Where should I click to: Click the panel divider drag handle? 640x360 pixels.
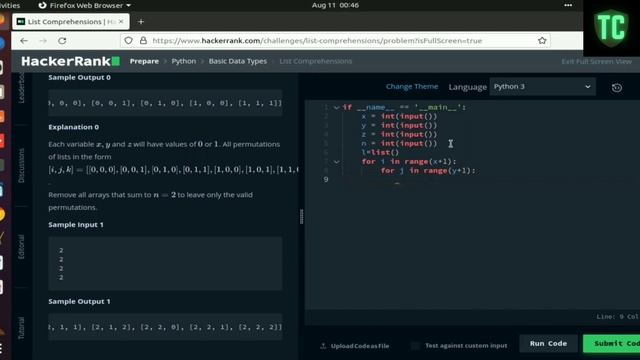[x=302, y=217]
